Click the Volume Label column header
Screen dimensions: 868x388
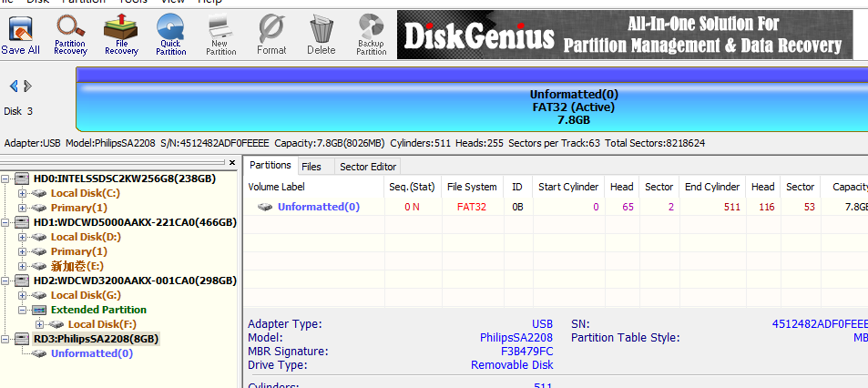coord(314,187)
